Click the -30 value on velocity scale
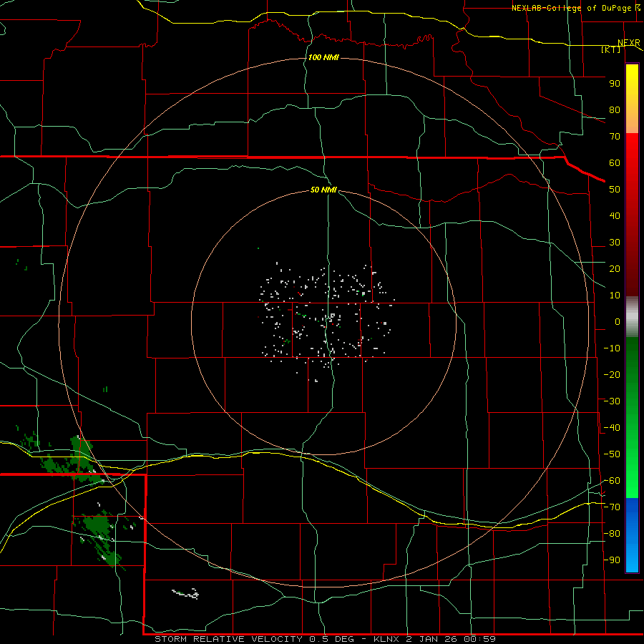The width and height of the screenshot is (644, 644). 612,401
